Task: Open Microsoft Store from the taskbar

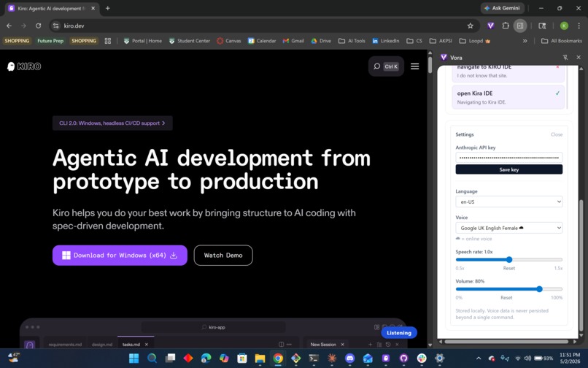Action: (x=242, y=359)
